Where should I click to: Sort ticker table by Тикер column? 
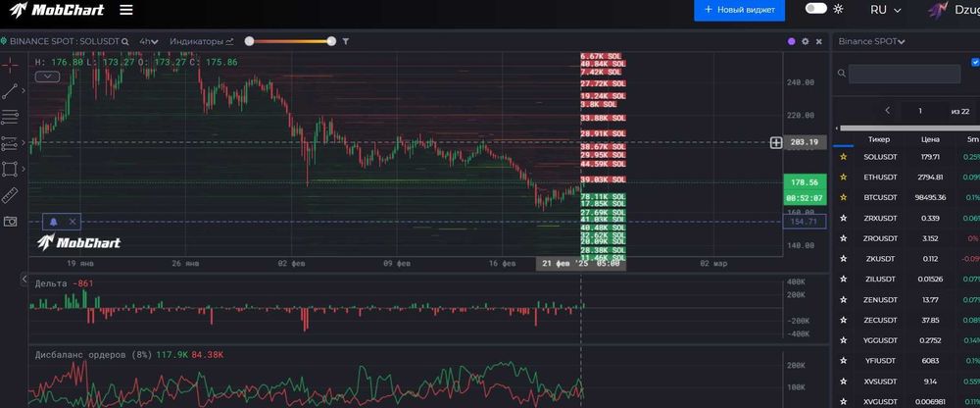point(879,139)
